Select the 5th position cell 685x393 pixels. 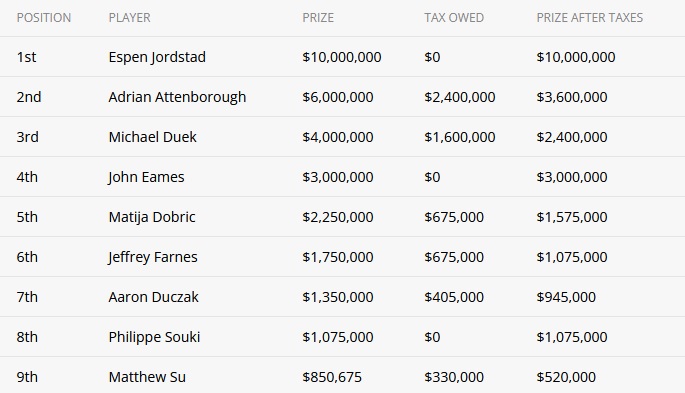[x=27, y=217]
